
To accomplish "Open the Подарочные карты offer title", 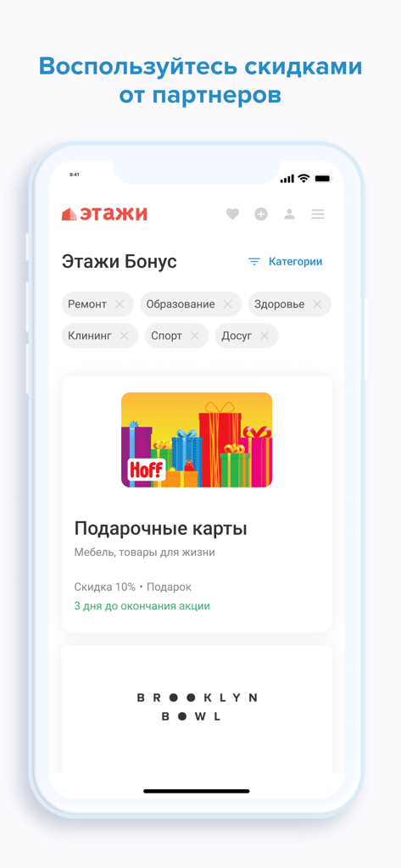I will coord(160,529).
